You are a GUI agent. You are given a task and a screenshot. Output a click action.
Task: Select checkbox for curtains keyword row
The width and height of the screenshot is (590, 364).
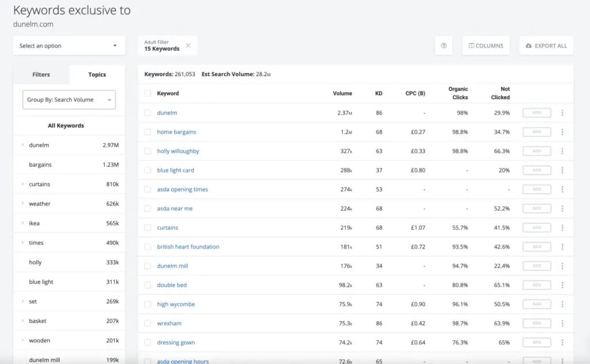click(x=147, y=227)
